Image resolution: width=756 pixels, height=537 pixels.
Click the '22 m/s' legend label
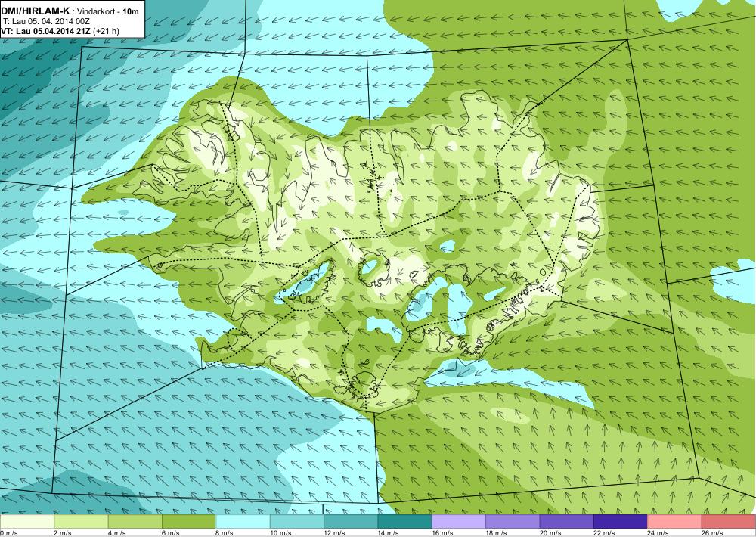tap(605, 533)
